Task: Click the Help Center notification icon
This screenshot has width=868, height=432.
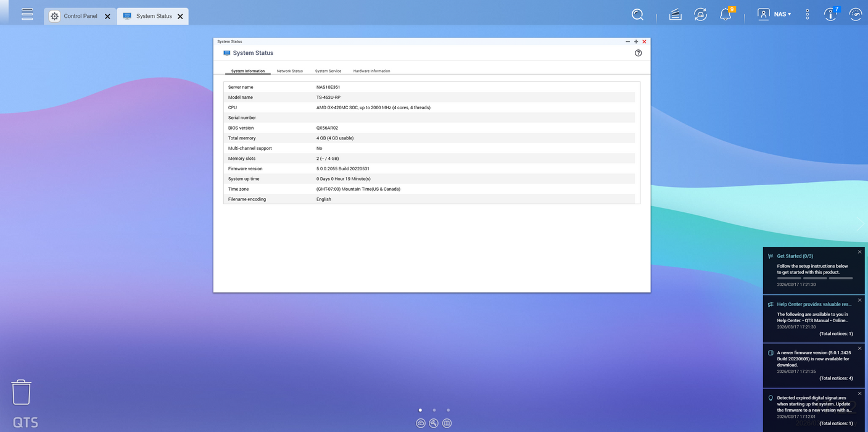Action: 771,304
